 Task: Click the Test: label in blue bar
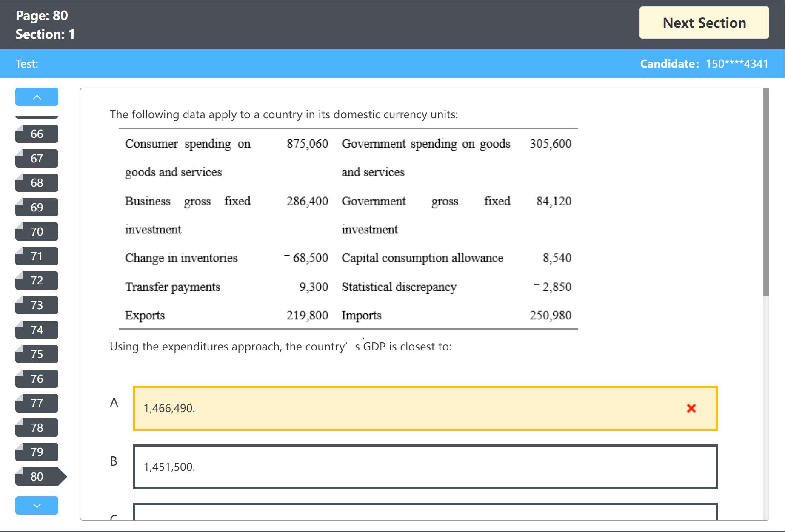coord(27,64)
